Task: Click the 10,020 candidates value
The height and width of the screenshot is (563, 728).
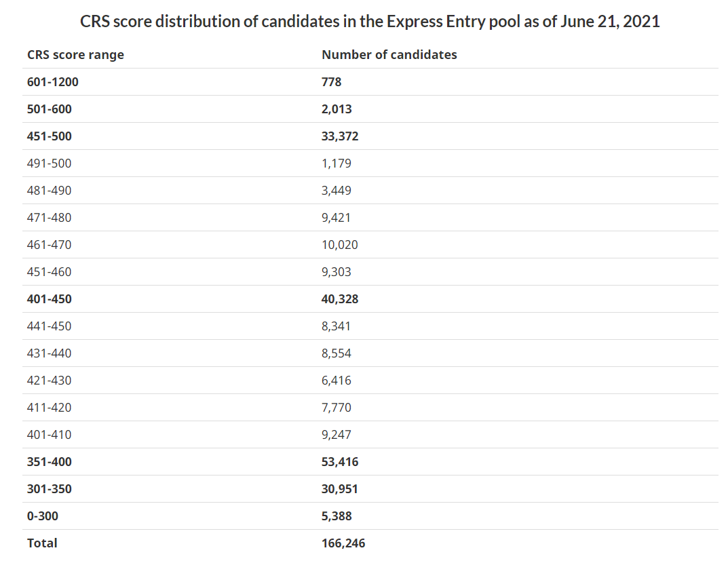Action: tap(340, 245)
